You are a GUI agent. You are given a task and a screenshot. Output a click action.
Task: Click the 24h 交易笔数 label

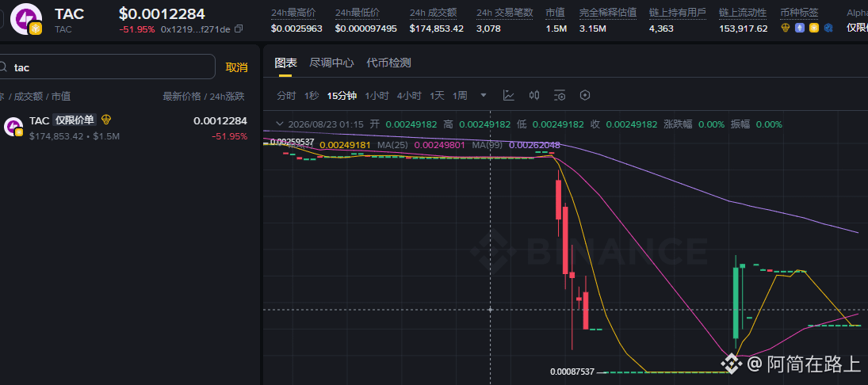(504, 13)
